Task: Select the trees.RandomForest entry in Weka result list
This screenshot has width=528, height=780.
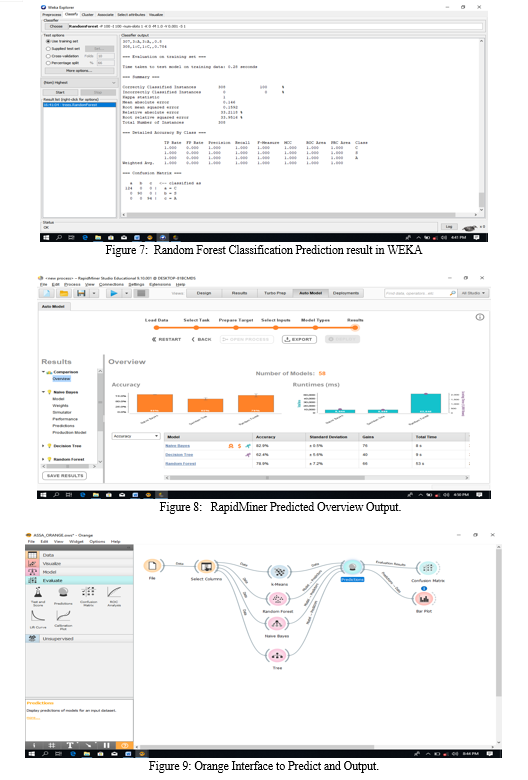Action: [x=79, y=105]
